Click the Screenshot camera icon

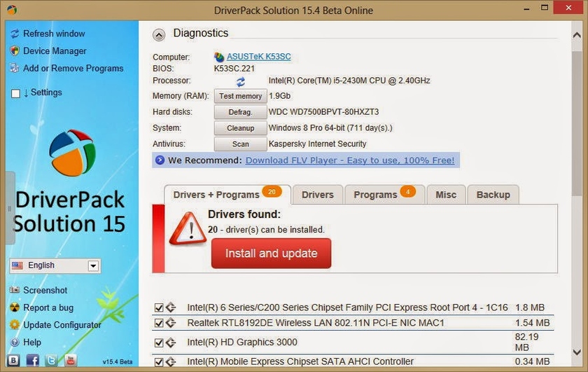pyautogui.click(x=15, y=290)
